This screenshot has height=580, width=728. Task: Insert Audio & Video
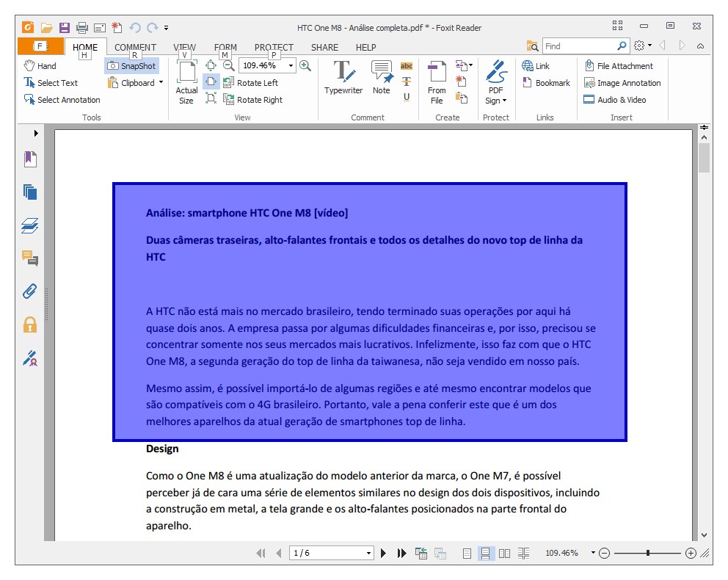pos(615,100)
